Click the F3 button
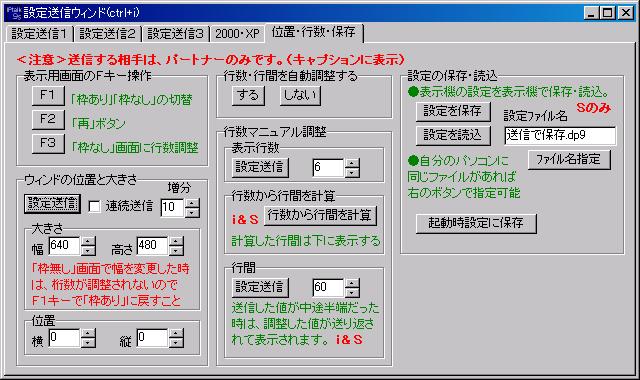Image resolution: width=640 pixels, height=380 pixels. (x=48, y=144)
